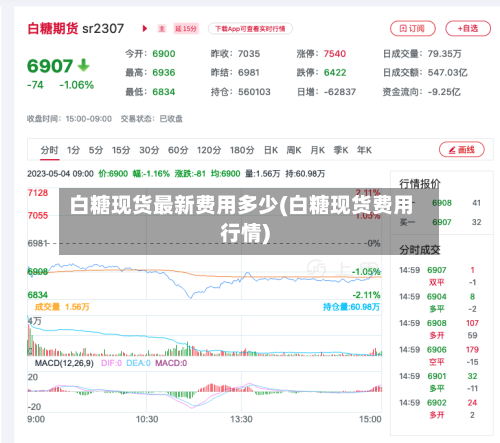The image size is (500, 443).
Task: Click the red triangle arrow beside sr2307
Action: point(145,29)
